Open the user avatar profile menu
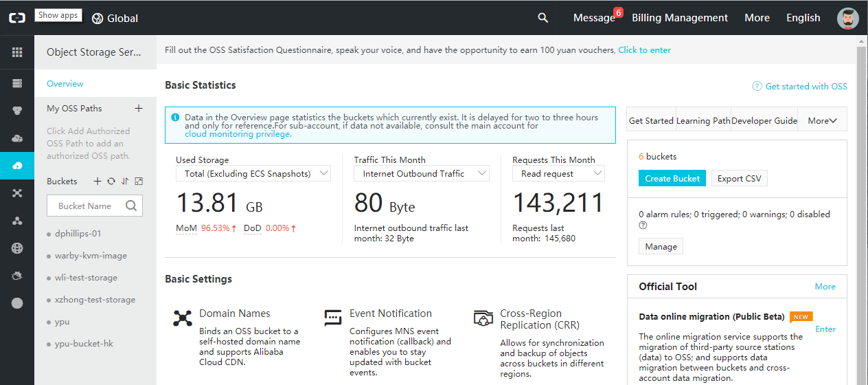The height and width of the screenshot is (385, 868). tap(847, 18)
